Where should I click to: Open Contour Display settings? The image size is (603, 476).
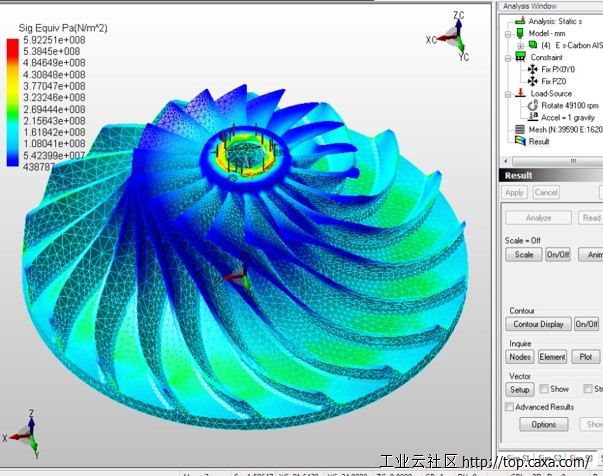[538, 324]
